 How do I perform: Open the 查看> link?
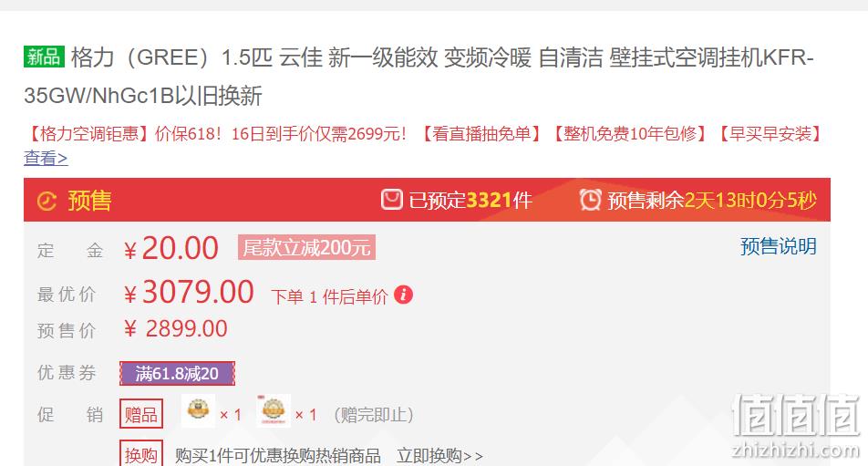pos(46,159)
